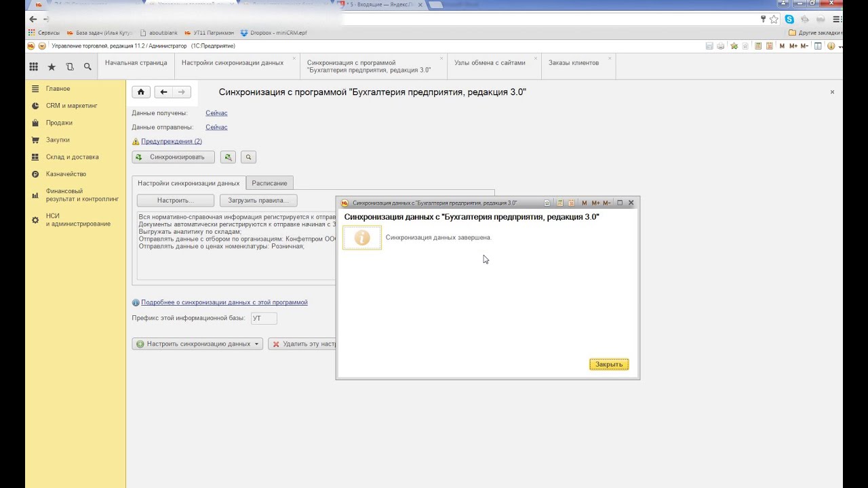
Task: Click M- button in dialog title bar
Action: (607, 203)
